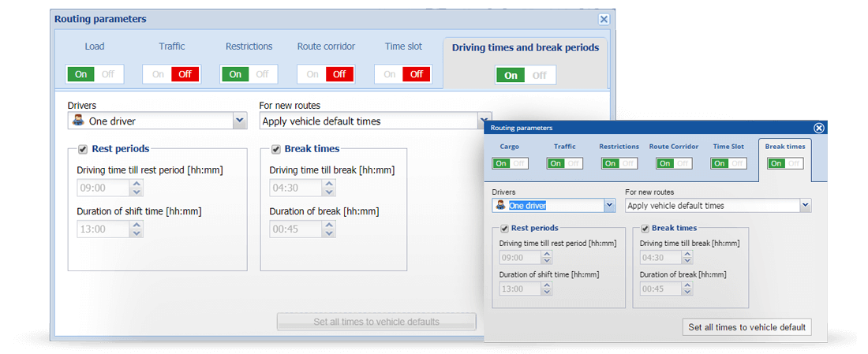868x354 pixels.
Task: Close the small Routing parameters dialog
Action: tap(819, 128)
